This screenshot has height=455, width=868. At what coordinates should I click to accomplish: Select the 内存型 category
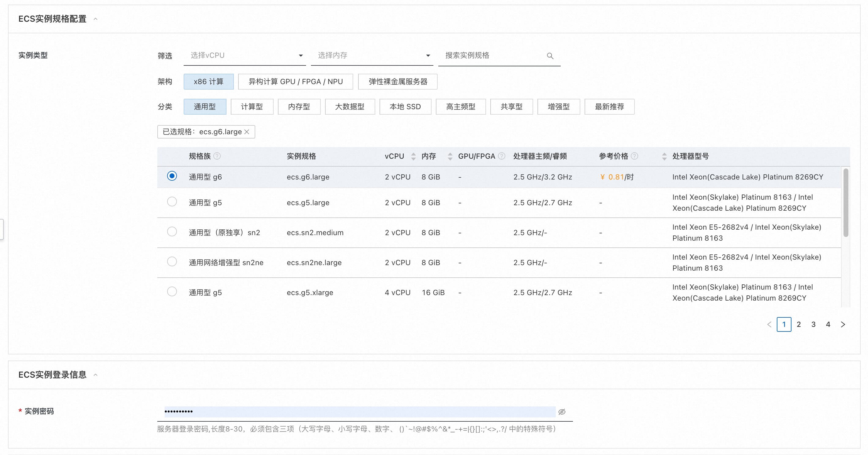[x=299, y=107]
